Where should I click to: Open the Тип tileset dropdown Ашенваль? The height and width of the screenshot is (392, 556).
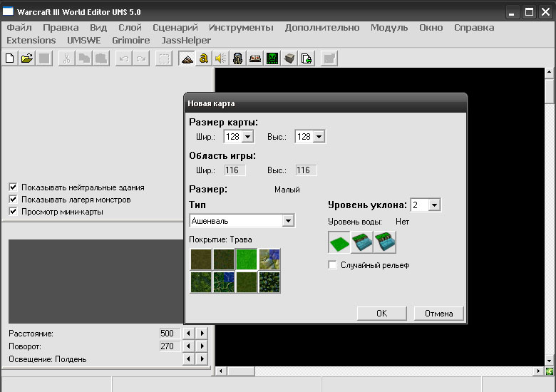(x=288, y=221)
